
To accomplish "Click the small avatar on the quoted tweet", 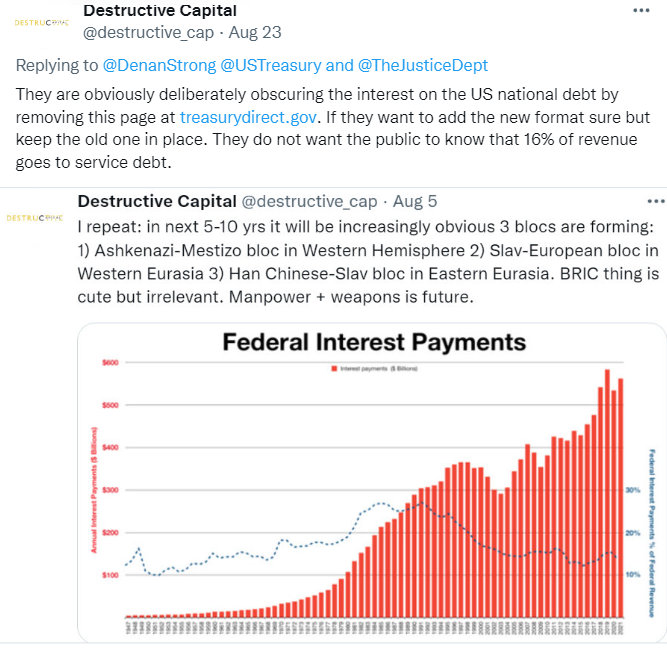I will pyautogui.click(x=30, y=217).
